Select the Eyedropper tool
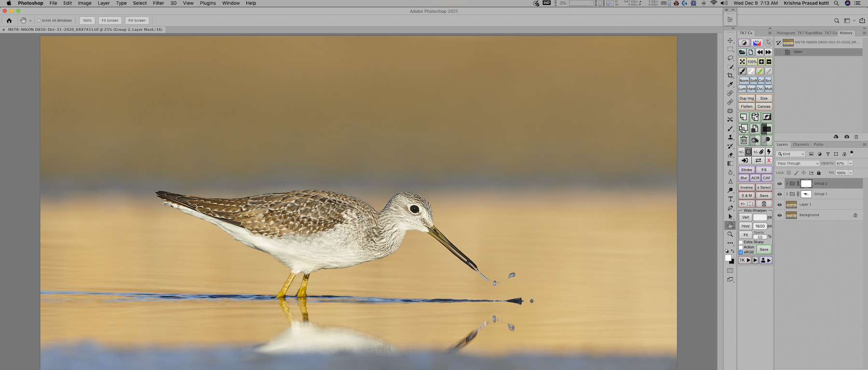 click(x=730, y=85)
